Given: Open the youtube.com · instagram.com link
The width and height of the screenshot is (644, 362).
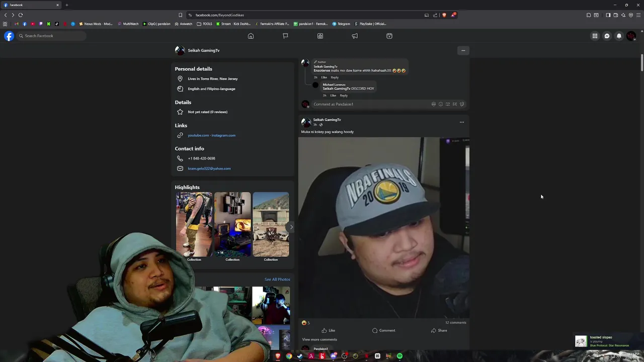Looking at the screenshot, I should tap(211, 135).
